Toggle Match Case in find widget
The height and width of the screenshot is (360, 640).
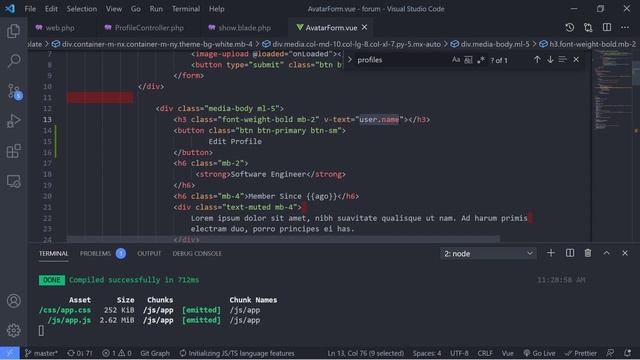[456, 60]
